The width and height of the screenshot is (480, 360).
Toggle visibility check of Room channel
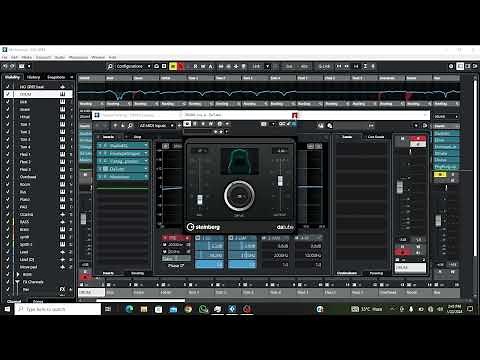pyautogui.click(x=8, y=184)
